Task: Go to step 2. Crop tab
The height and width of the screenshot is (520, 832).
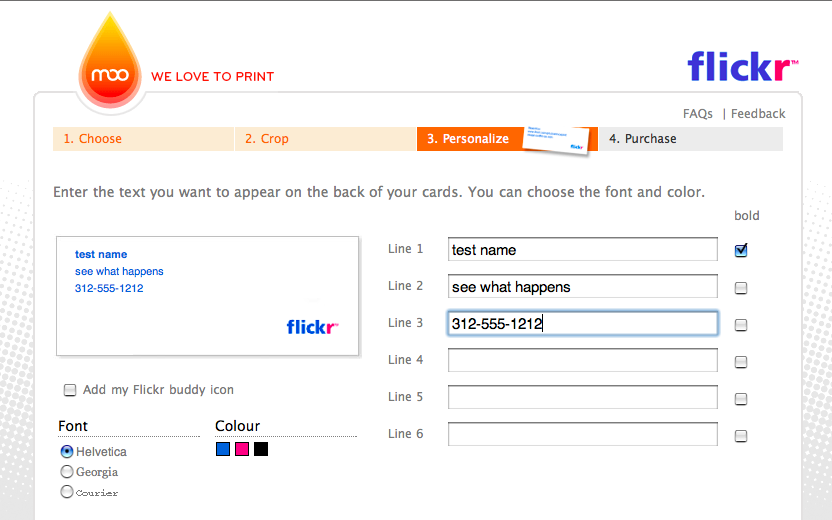Action: click(325, 139)
